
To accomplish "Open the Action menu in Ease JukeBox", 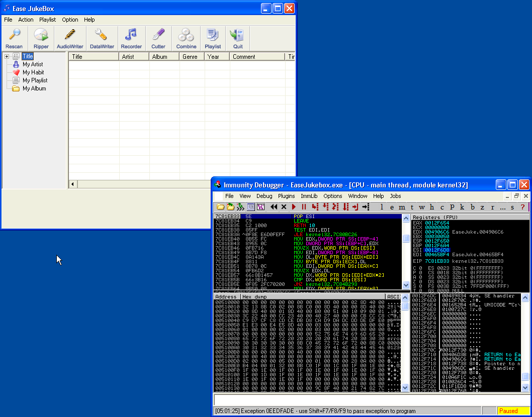I will point(26,20).
